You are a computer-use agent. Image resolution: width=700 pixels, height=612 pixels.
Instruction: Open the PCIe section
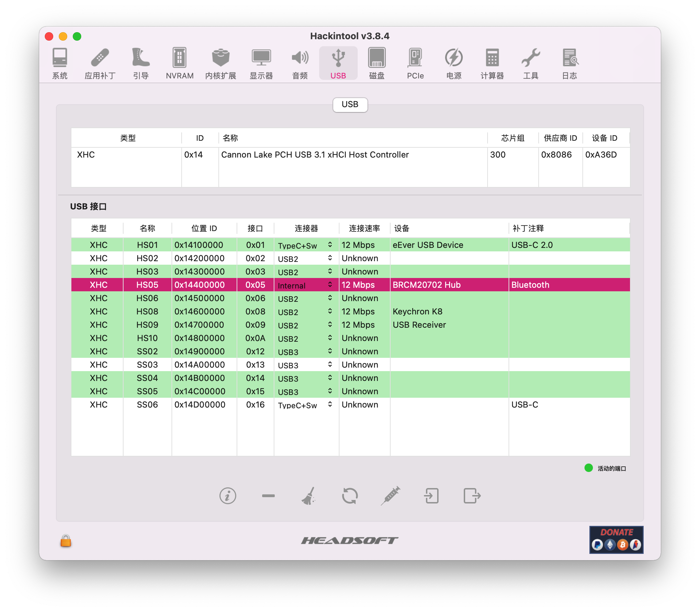pos(415,63)
